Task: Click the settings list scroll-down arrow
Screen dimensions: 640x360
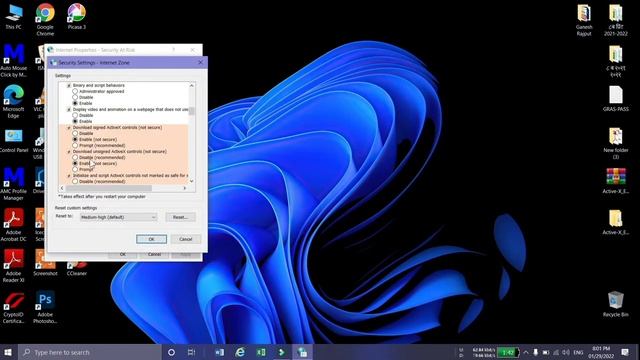Action: (191, 181)
